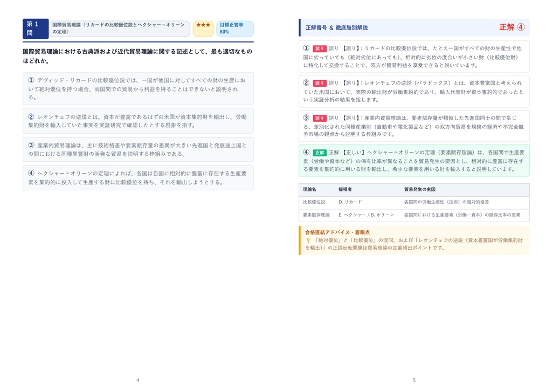This screenshot has height=392, width=552.
Task: Click the green 正解 badge in explanation ④
Action: click(320, 153)
